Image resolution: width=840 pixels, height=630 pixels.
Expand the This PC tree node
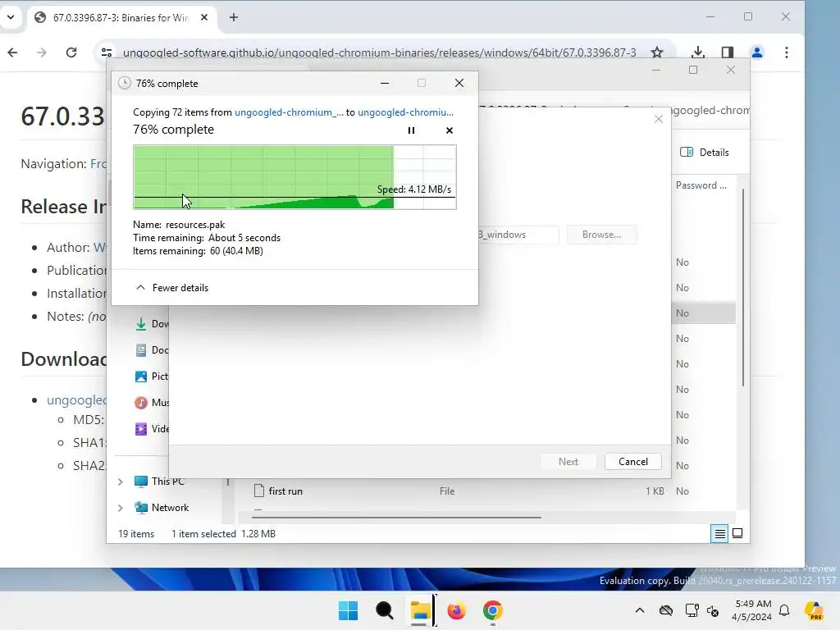click(x=121, y=482)
